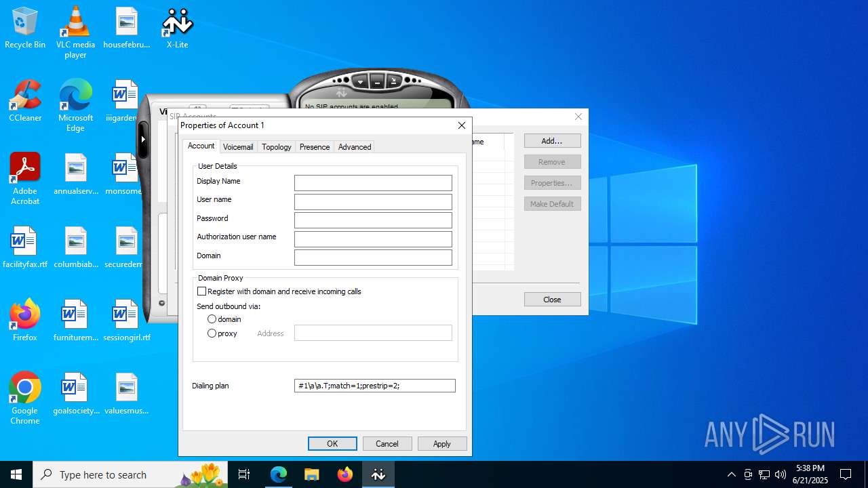Show hidden system tray icons
The width and height of the screenshot is (868, 488).
click(731, 474)
